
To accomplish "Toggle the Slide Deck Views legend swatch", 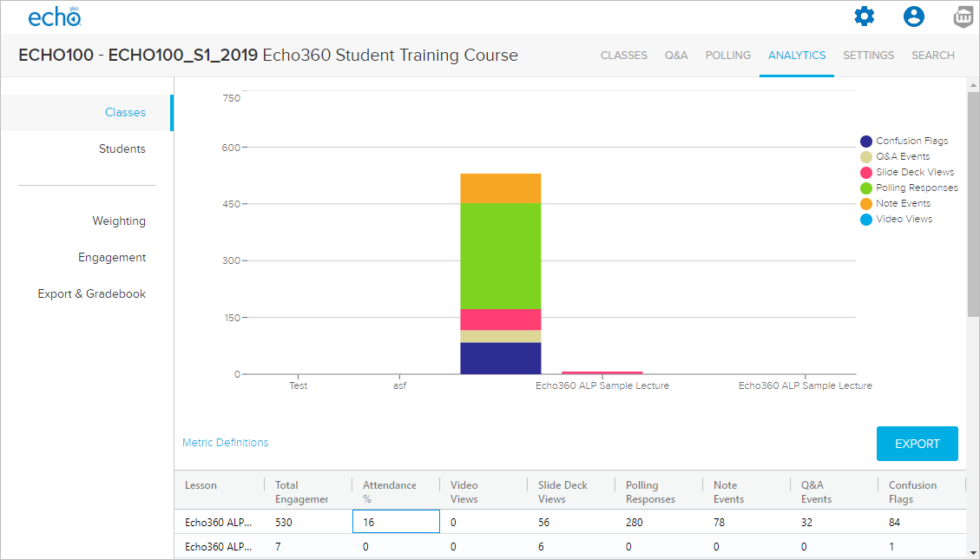I will (x=865, y=173).
